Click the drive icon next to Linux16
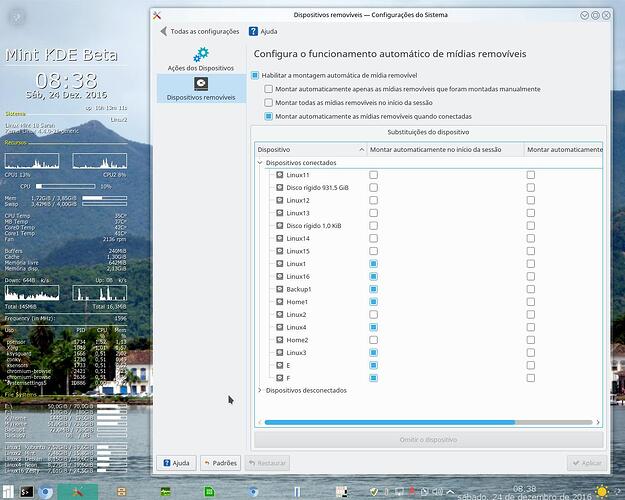Screen dimensions: 625x500 click(x=280, y=276)
